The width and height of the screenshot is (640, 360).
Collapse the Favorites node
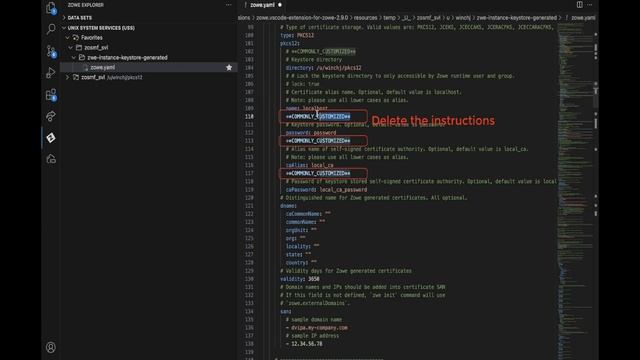tap(68, 38)
